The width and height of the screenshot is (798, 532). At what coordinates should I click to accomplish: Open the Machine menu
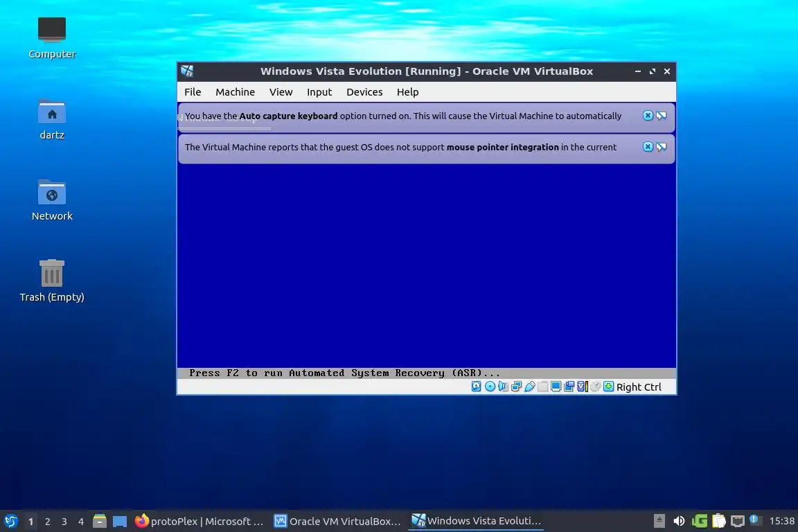point(235,92)
